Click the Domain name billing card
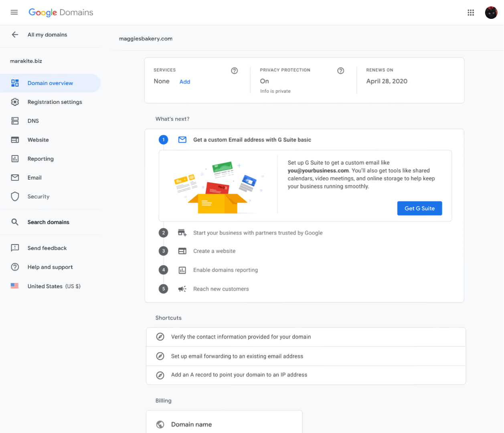This screenshot has height=433, width=504. [x=224, y=422]
